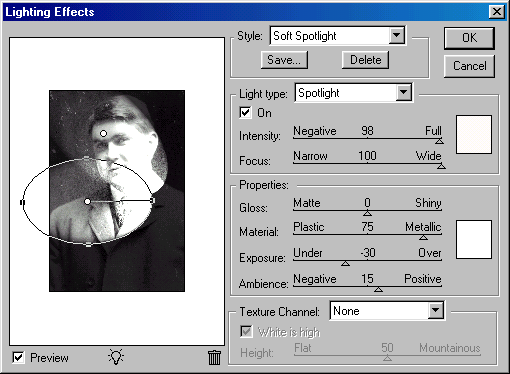Screen dimensions: 510x374
Task: Click the light source hotspot circle
Action: [103, 133]
